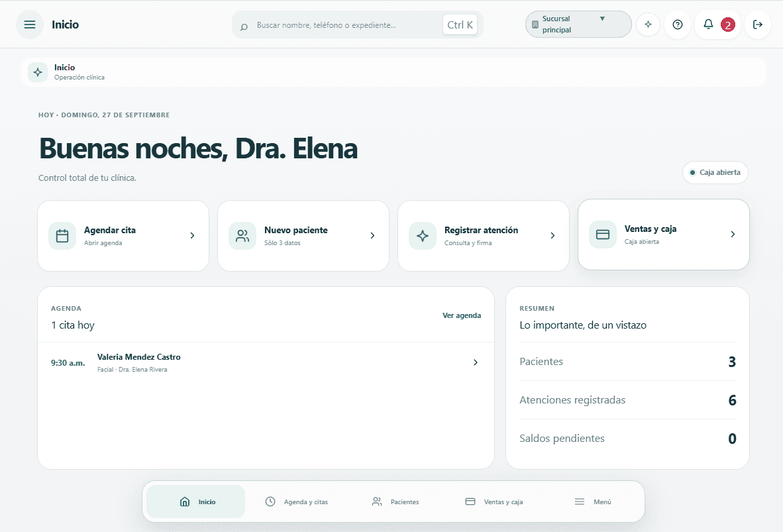783x532 pixels.
Task: Open the Menú tab in bottom navigation
Action: (x=593, y=502)
